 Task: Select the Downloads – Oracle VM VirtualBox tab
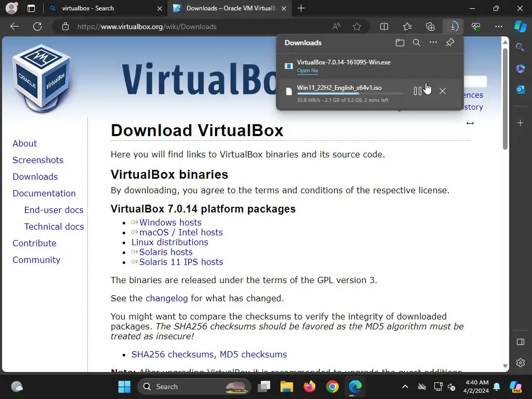229,8
